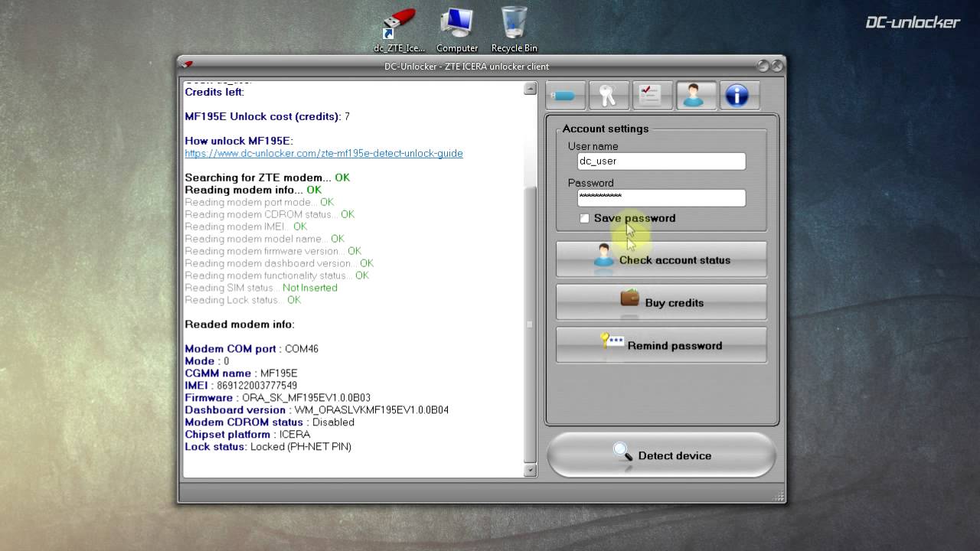Click the DC-Unlocker title bar logo icon
980x551 pixels.
188,65
